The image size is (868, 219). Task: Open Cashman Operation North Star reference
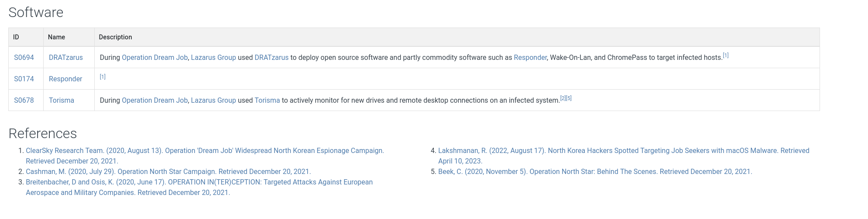pyautogui.click(x=168, y=171)
